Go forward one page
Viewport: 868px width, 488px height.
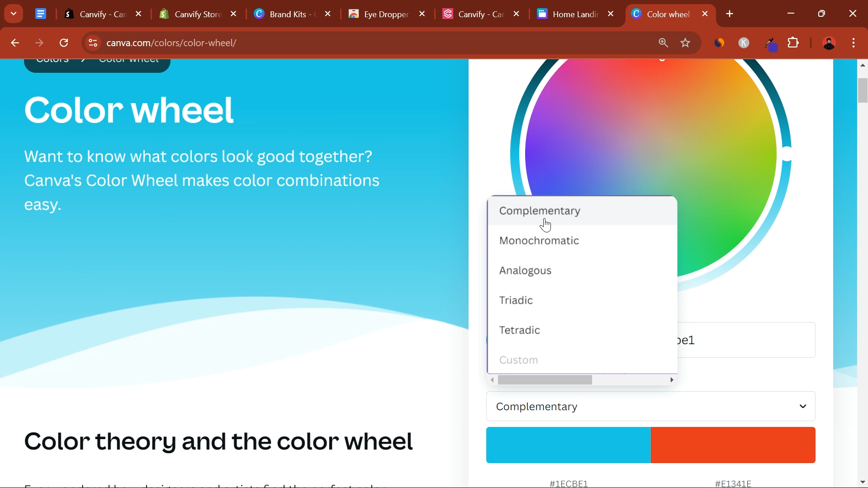coord(39,43)
